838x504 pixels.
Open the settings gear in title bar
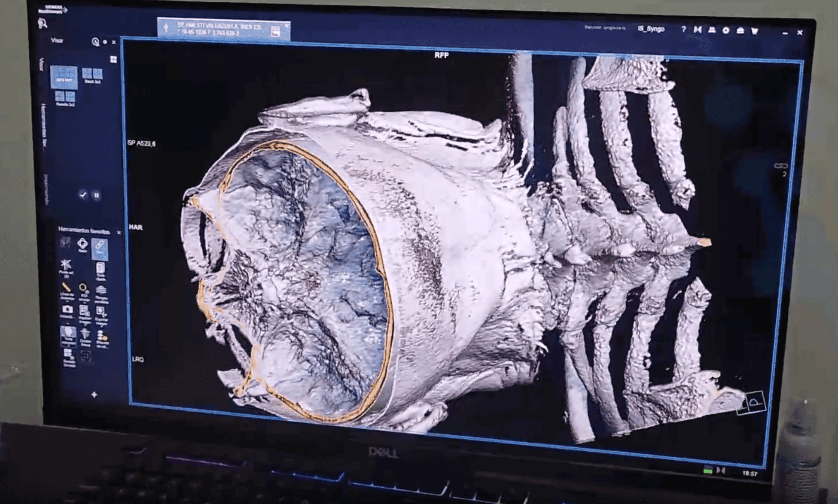tap(726, 30)
